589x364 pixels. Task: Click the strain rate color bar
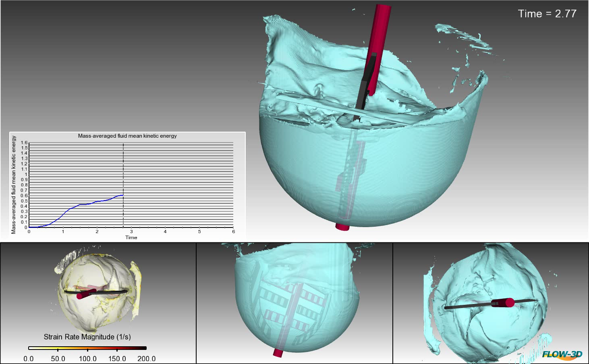[87, 348]
